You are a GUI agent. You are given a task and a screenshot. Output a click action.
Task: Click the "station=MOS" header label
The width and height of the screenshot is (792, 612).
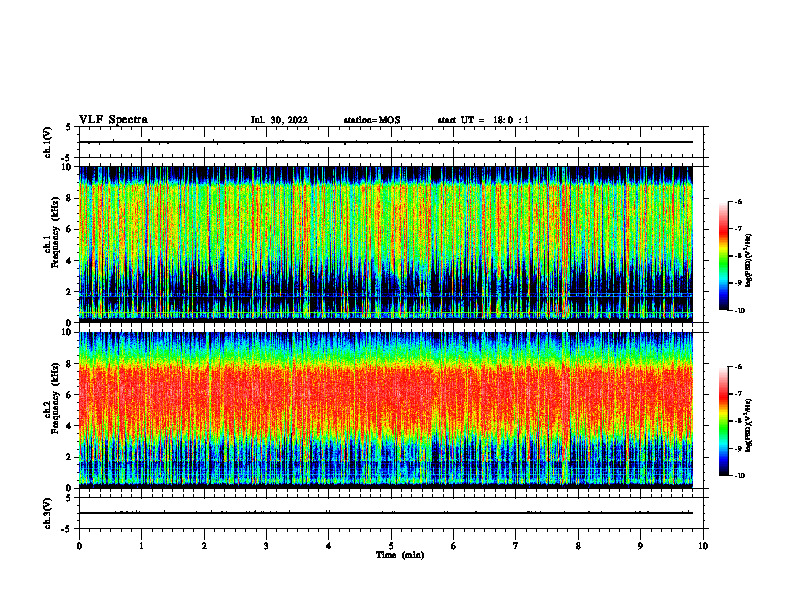click(x=372, y=120)
